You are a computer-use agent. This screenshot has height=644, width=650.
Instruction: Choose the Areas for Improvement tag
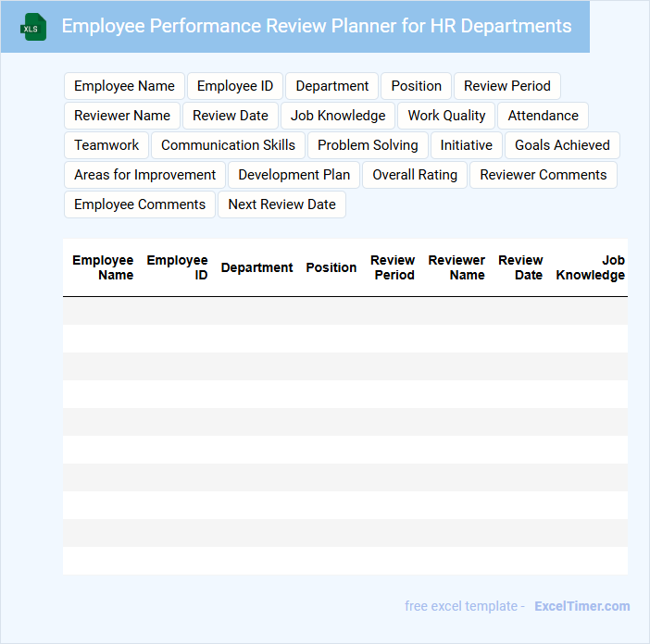pos(145,175)
